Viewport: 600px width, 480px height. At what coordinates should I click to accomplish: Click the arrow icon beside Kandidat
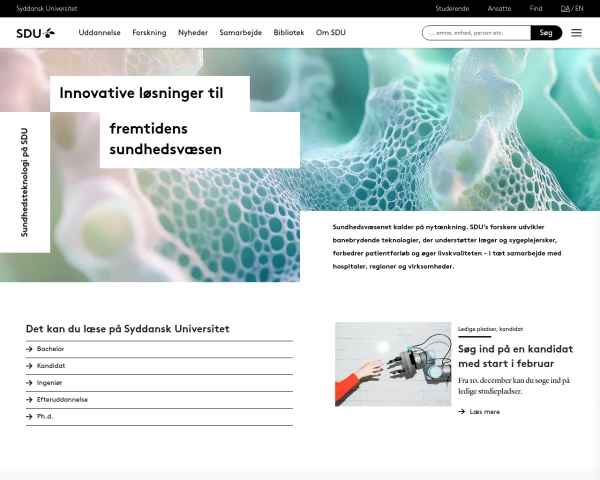pos(30,366)
